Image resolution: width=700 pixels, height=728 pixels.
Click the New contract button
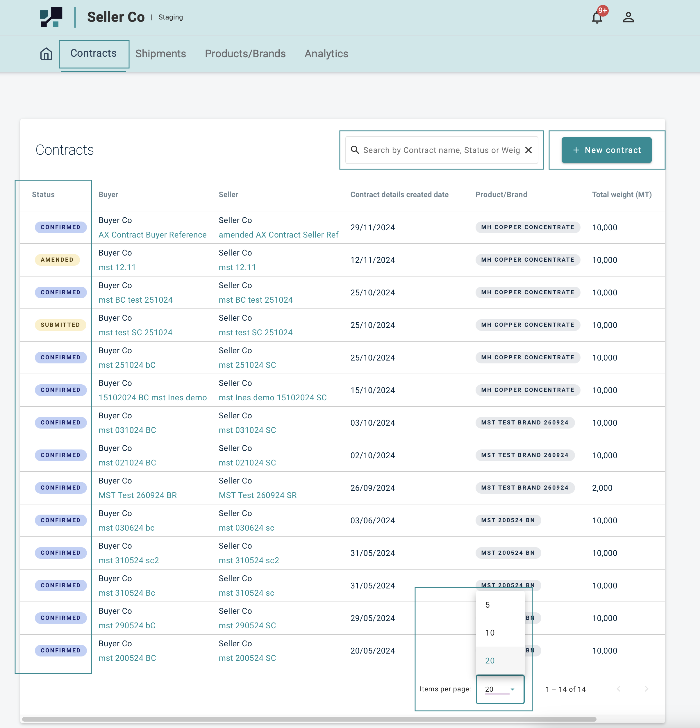[606, 150]
